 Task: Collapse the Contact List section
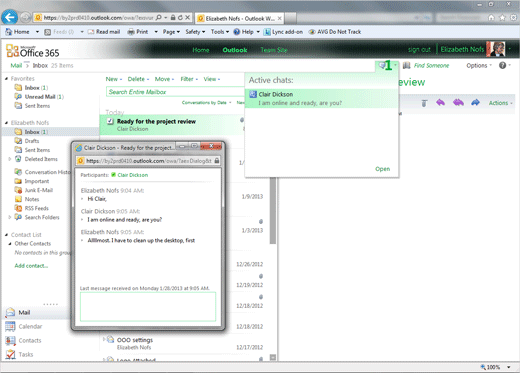click(x=6, y=235)
